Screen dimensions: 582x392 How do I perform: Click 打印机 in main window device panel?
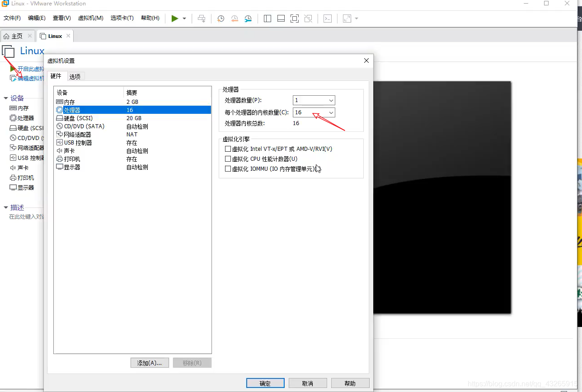click(22, 177)
